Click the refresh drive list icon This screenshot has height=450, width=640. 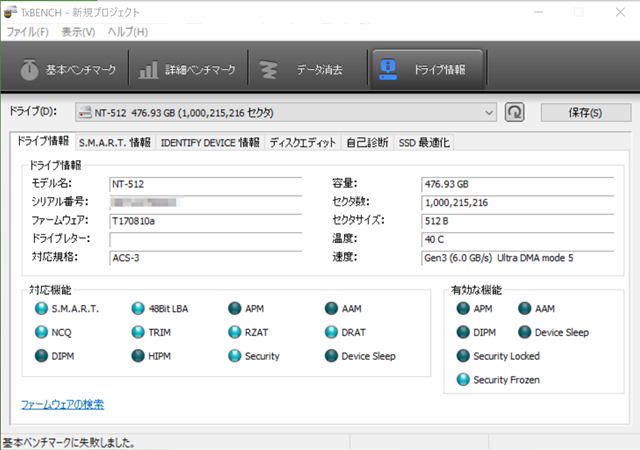(514, 112)
